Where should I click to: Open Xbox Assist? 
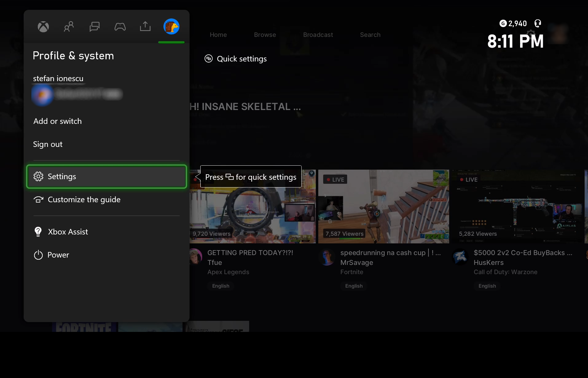(x=107, y=232)
